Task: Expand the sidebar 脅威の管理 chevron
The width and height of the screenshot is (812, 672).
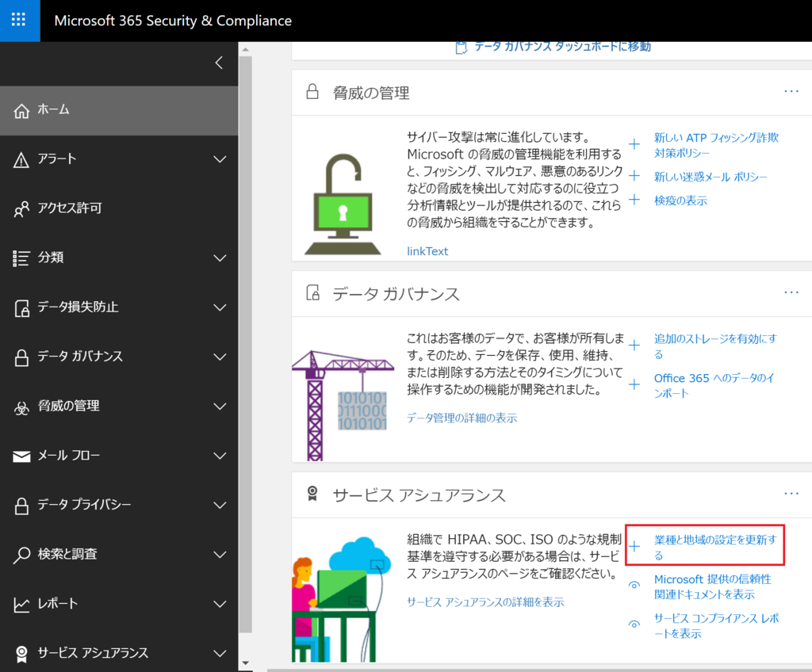Action: (220, 407)
